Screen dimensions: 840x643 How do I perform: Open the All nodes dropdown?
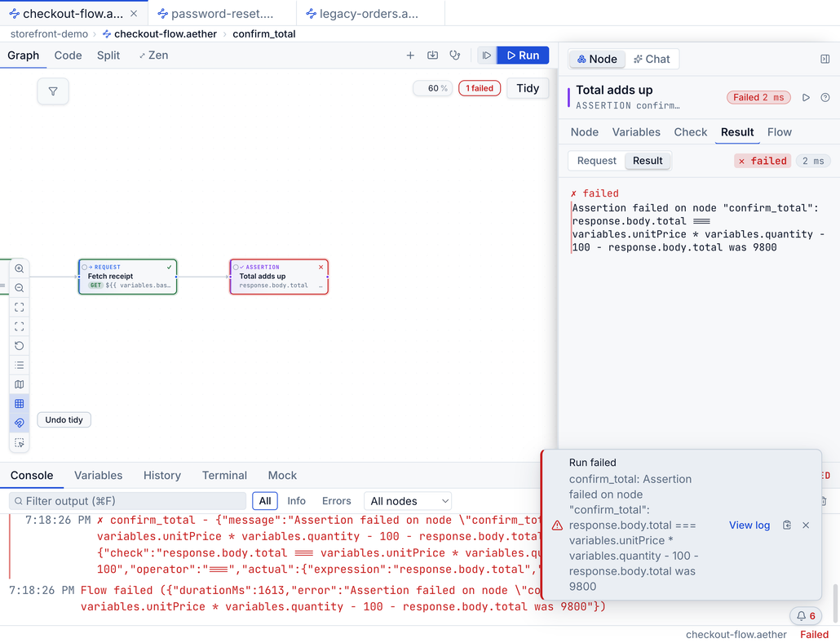point(408,501)
